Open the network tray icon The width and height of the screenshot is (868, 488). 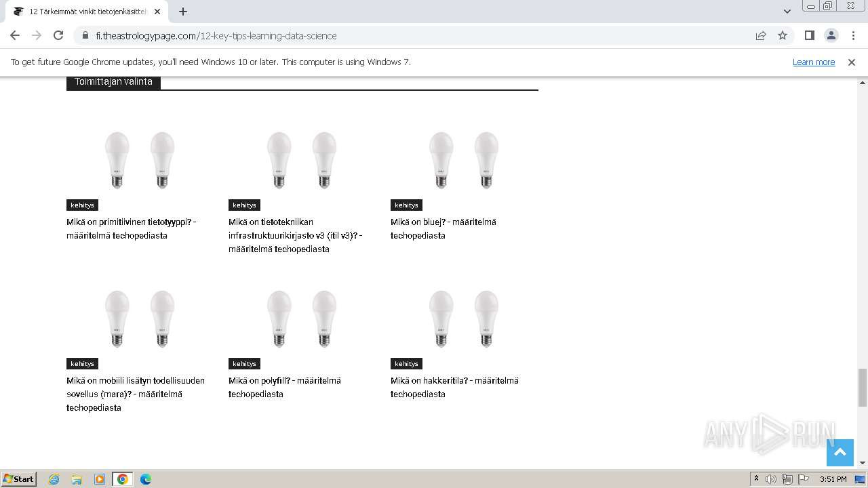[x=787, y=479]
